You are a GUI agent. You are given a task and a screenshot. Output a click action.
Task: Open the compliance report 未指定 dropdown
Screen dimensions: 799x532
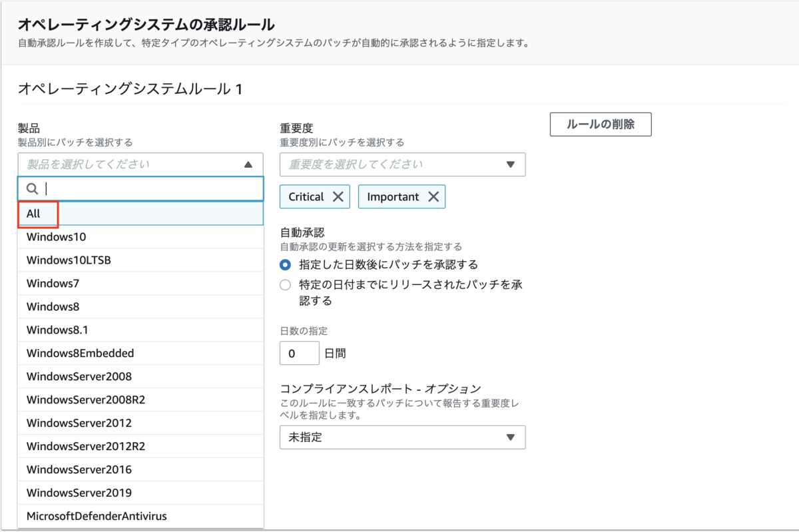(x=402, y=437)
